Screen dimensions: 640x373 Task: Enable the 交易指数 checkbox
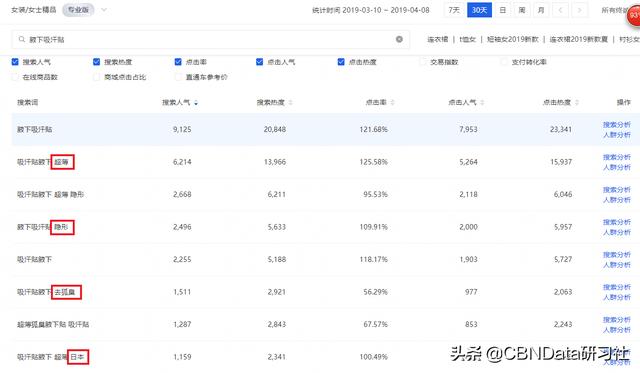[423, 62]
